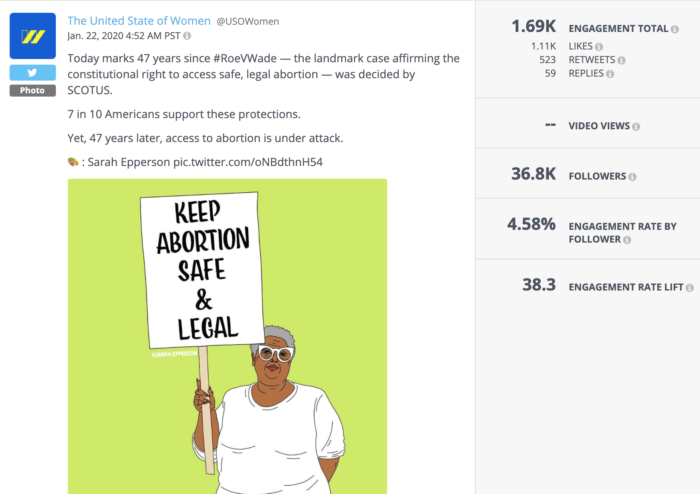The width and height of the screenshot is (700, 494).
Task: Click the Video Views info icon
Action: pyautogui.click(x=636, y=126)
